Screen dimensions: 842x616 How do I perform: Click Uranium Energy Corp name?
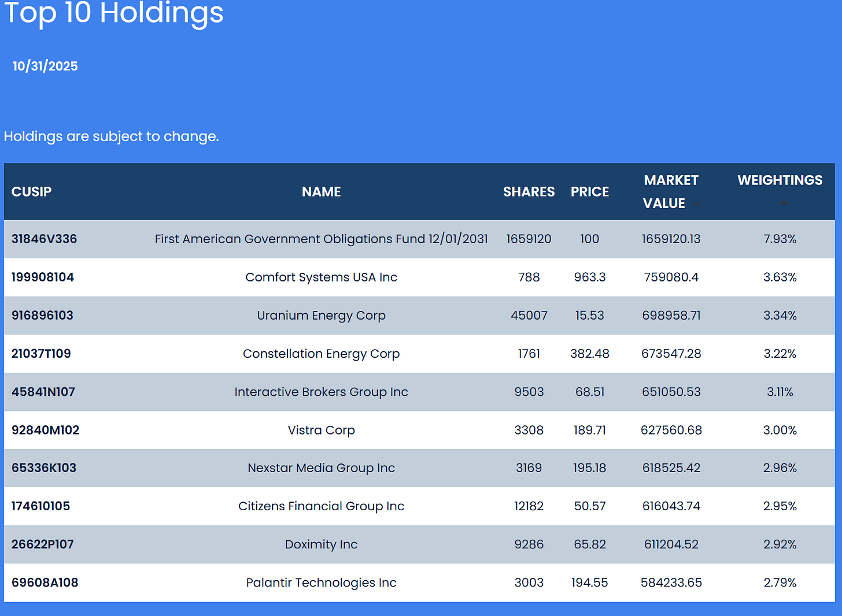pos(322,316)
